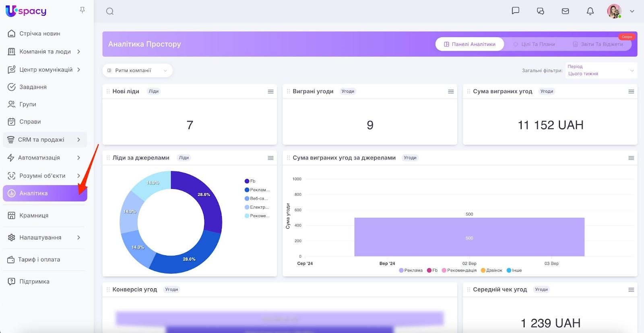Viewport: 644px width, 333px height.
Task: Open the Ритм компанії dashboard dropdown
Action: pos(137,70)
